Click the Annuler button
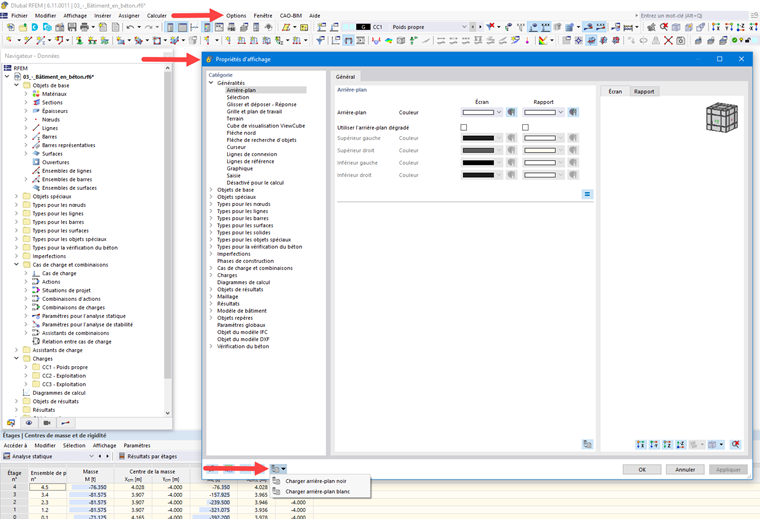760x519 pixels. pos(685,470)
